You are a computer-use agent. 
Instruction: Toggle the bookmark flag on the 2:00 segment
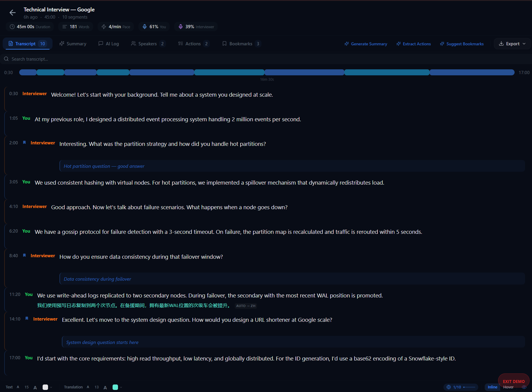[x=24, y=143]
